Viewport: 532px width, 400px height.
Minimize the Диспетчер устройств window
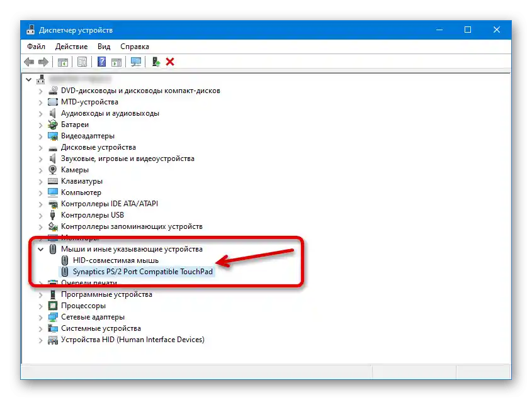tap(439, 30)
